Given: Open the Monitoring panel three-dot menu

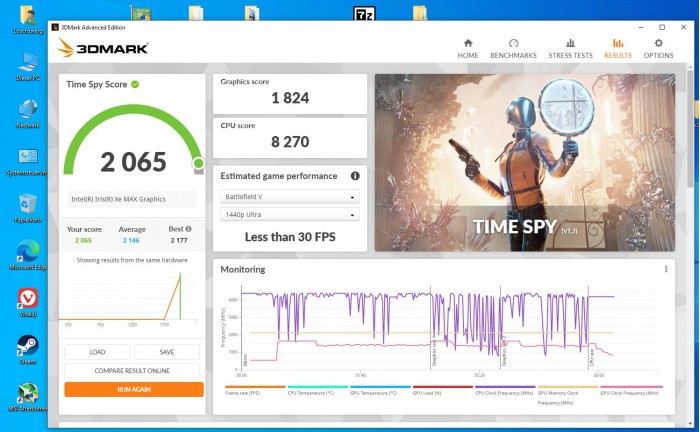Looking at the screenshot, I should tap(666, 269).
